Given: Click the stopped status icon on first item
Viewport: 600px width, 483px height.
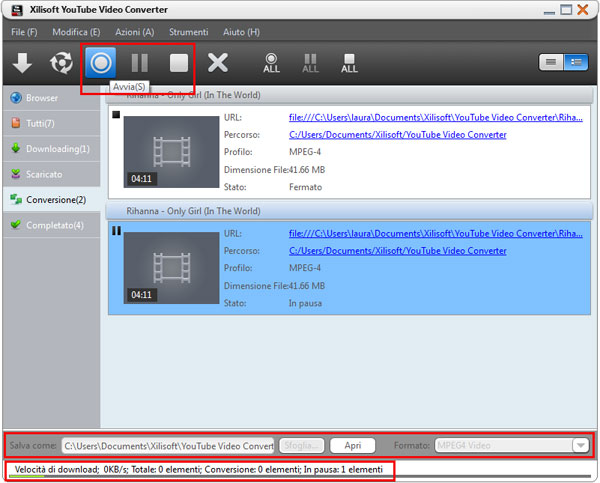Looking at the screenshot, I should [x=116, y=114].
